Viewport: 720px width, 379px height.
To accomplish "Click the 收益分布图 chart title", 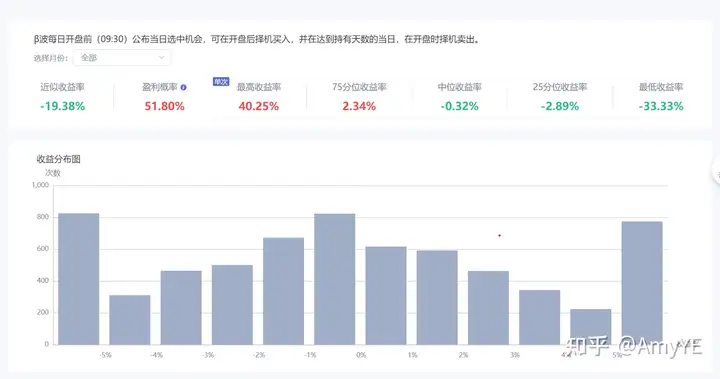I will pyautogui.click(x=58, y=159).
